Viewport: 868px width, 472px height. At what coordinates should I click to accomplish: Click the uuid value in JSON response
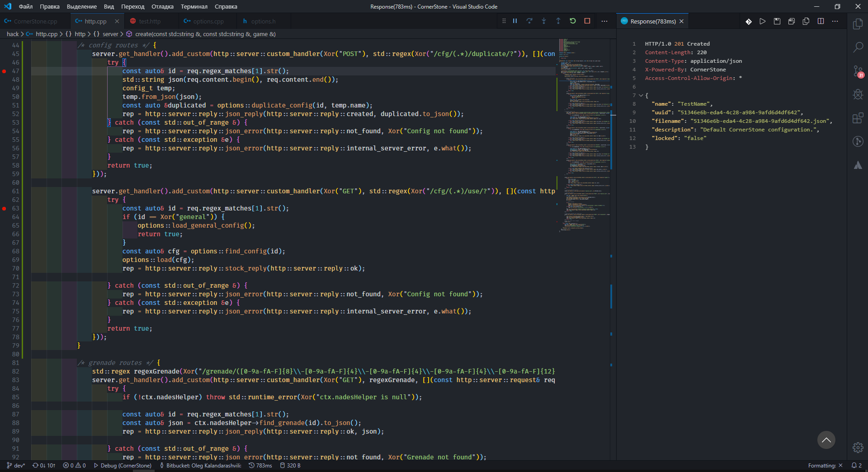pyautogui.click(x=740, y=112)
